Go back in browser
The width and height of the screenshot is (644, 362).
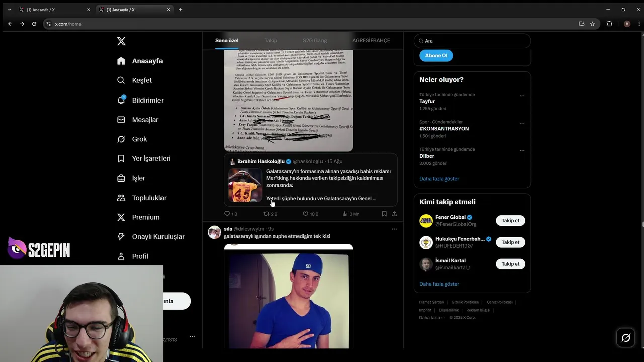click(x=10, y=24)
